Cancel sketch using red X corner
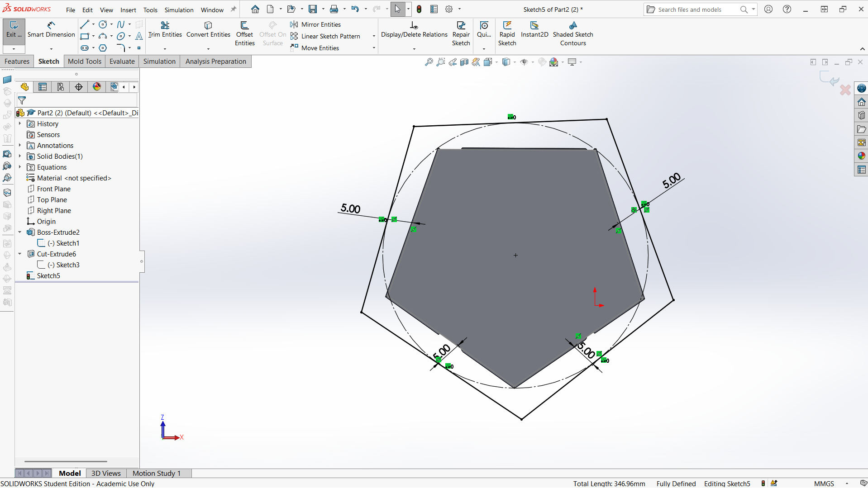 pyautogui.click(x=845, y=90)
